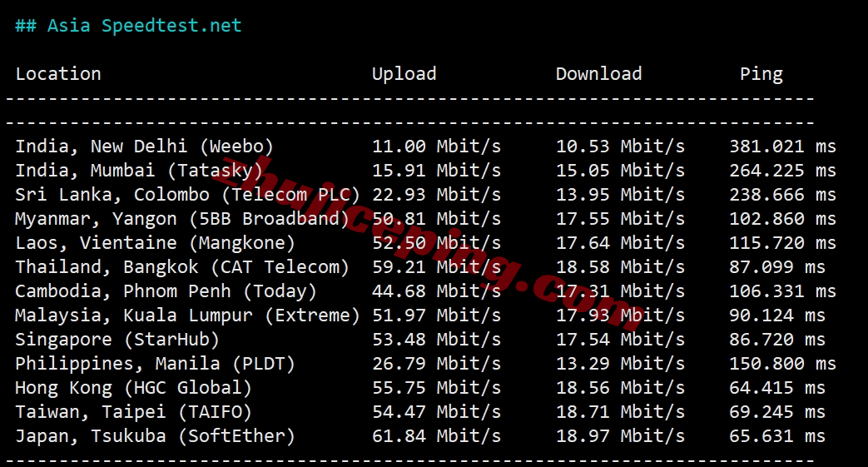Click the 17.31 Mbit/s download value
The width and height of the screenshot is (868, 467).
(x=620, y=291)
